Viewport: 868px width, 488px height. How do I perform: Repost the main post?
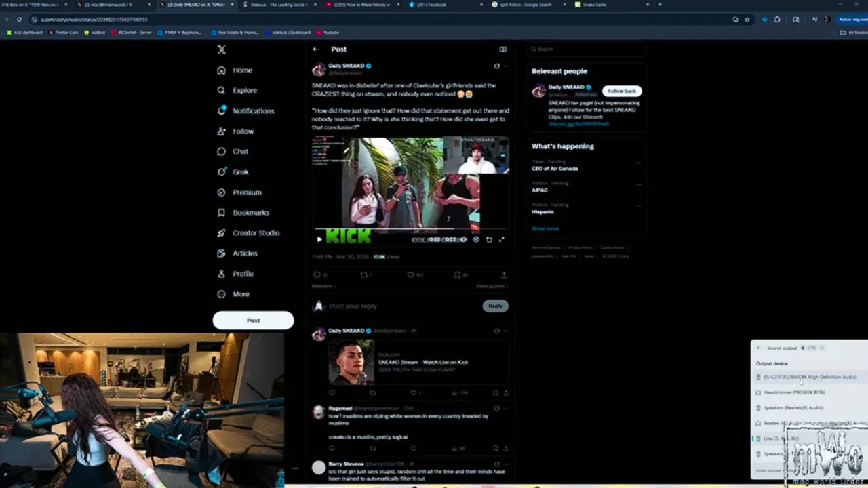[364, 275]
